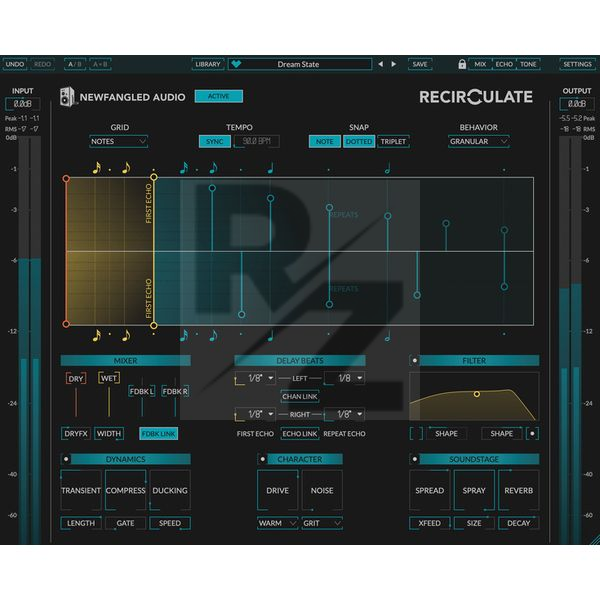Screen dimensions: 600x600
Task: Open the right repeat echo delay dropdown
Action: click(345, 414)
